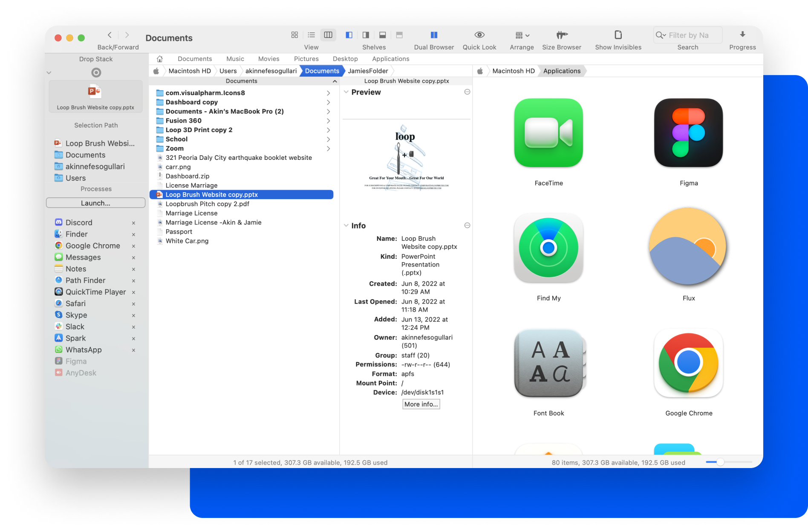Toggle the bottom shelf panel
The image size is (808, 532).
pos(383,35)
